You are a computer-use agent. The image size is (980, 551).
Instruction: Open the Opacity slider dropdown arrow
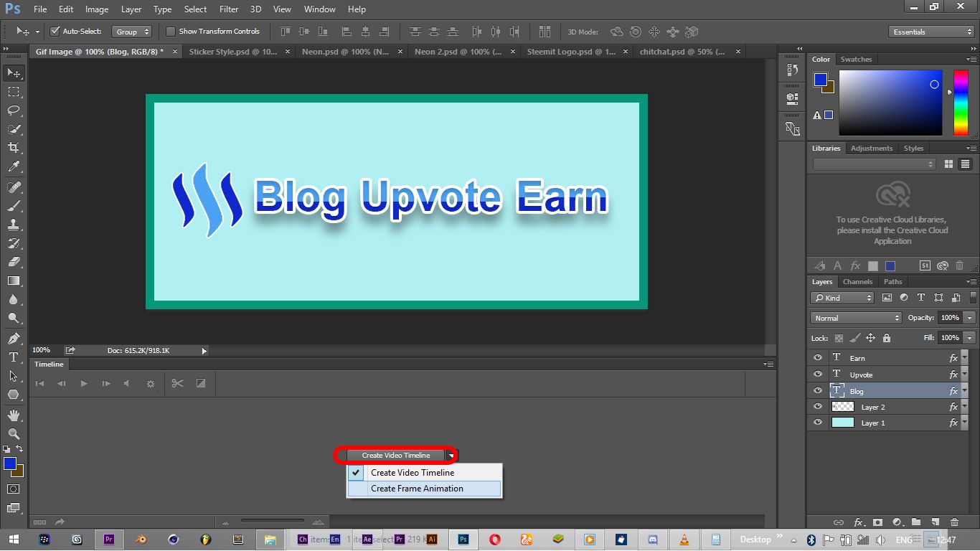click(970, 318)
